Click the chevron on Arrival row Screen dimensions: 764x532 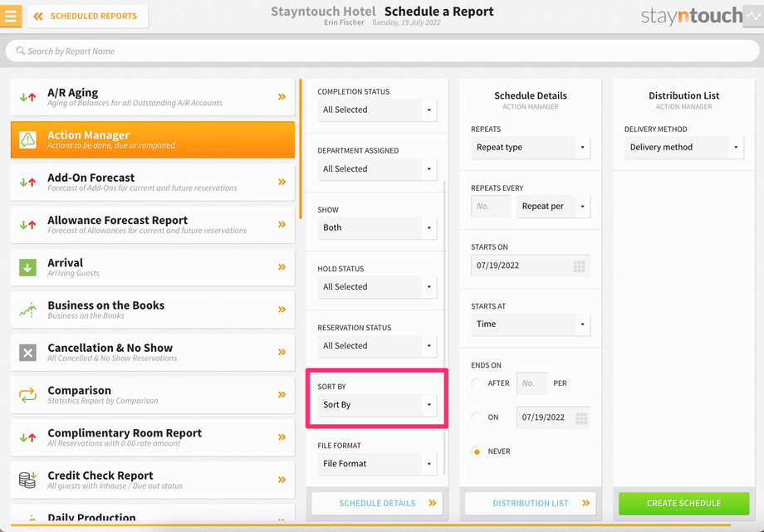click(282, 267)
